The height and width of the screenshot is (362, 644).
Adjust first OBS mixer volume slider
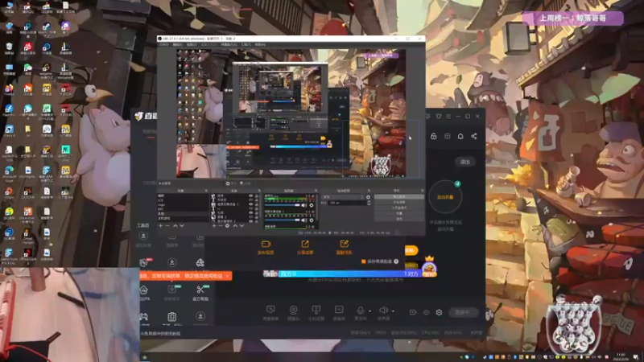tap(283, 205)
